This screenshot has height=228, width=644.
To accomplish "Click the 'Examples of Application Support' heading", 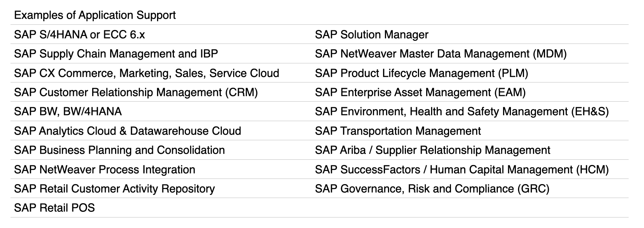I will 95,15.
